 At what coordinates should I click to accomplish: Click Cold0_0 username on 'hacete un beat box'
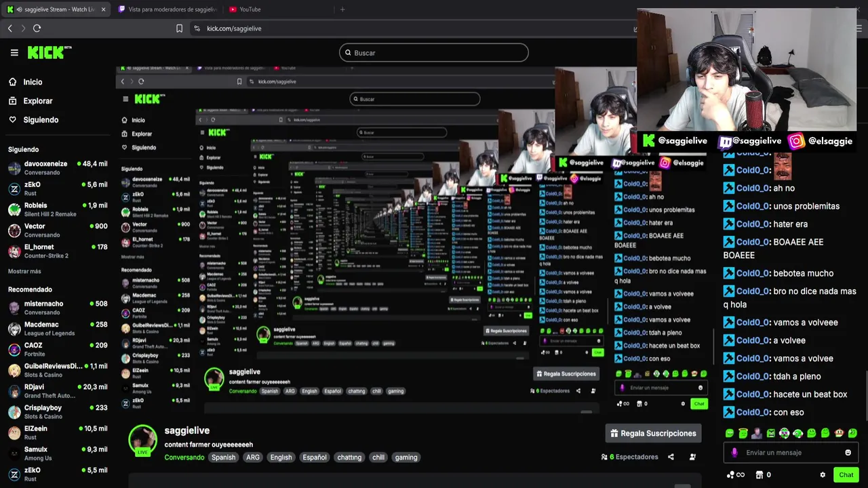[753, 394]
